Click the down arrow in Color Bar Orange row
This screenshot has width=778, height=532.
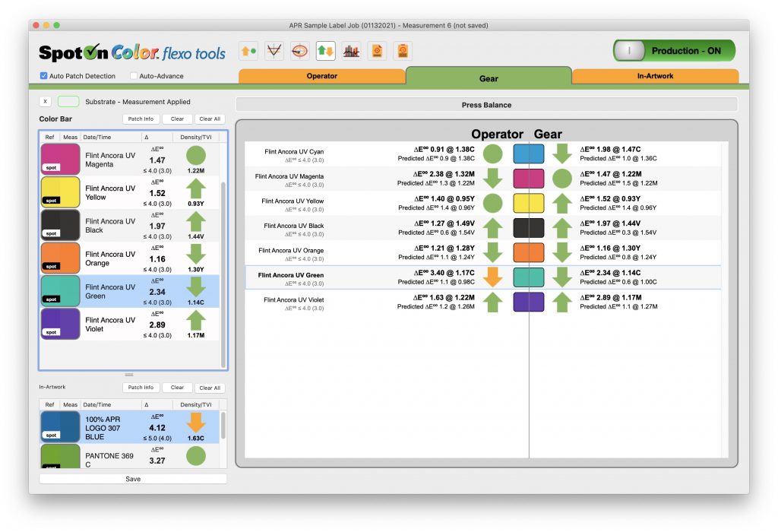[x=196, y=254]
